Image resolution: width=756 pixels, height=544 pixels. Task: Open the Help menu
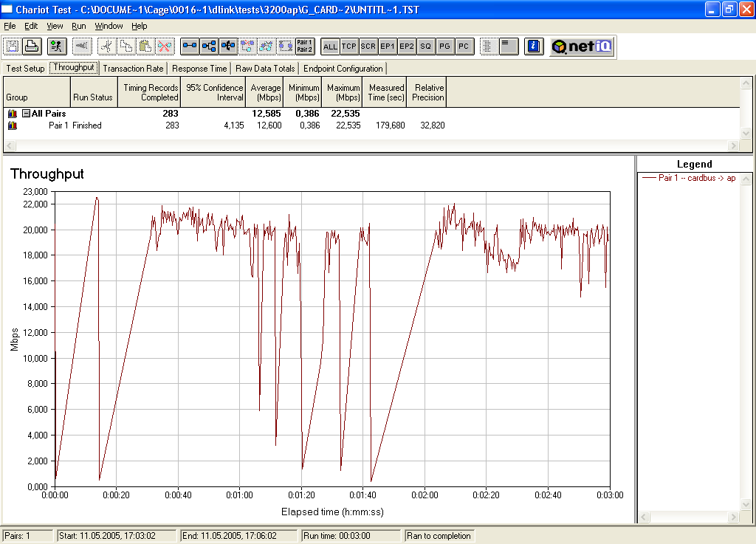click(140, 26)
